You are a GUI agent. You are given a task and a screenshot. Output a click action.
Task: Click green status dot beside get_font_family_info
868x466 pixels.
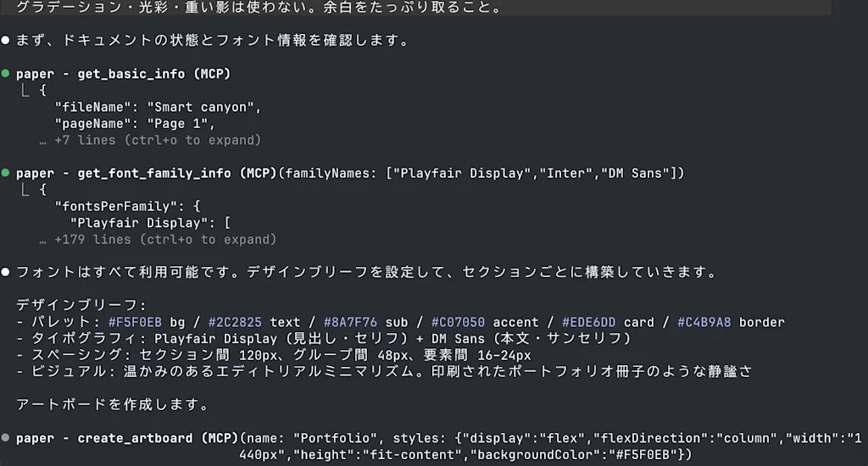click(x=6, y=173)
